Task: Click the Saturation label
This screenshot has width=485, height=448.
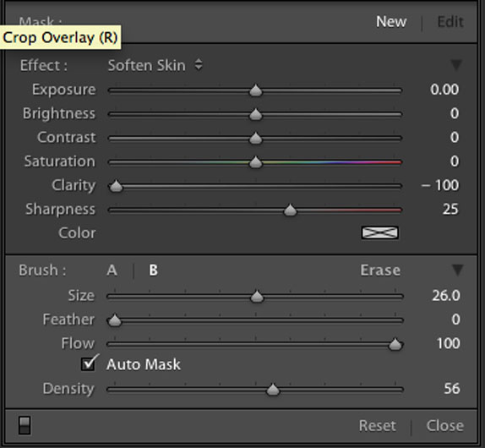Action: [60, 161]
